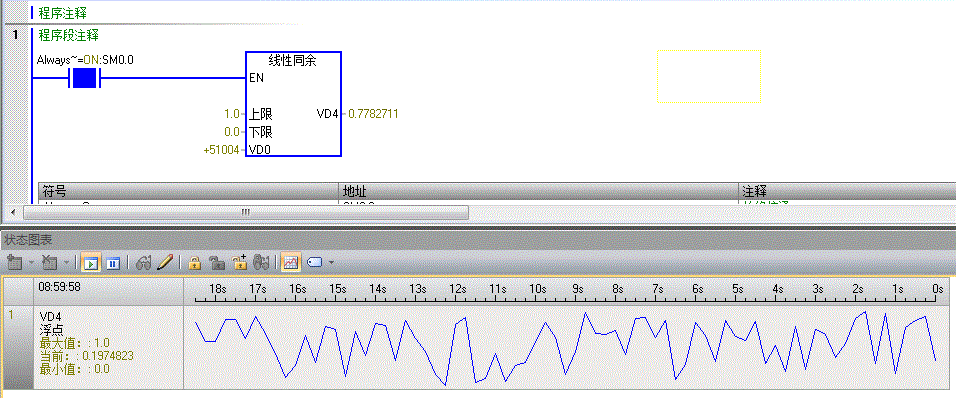
Task: Click the EN input of the block
Action: coord(257,78)
